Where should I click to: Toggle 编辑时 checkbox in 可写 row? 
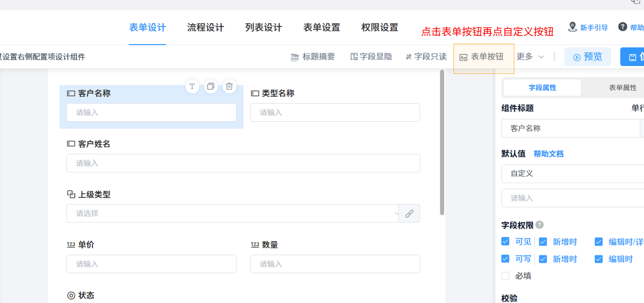598,259
